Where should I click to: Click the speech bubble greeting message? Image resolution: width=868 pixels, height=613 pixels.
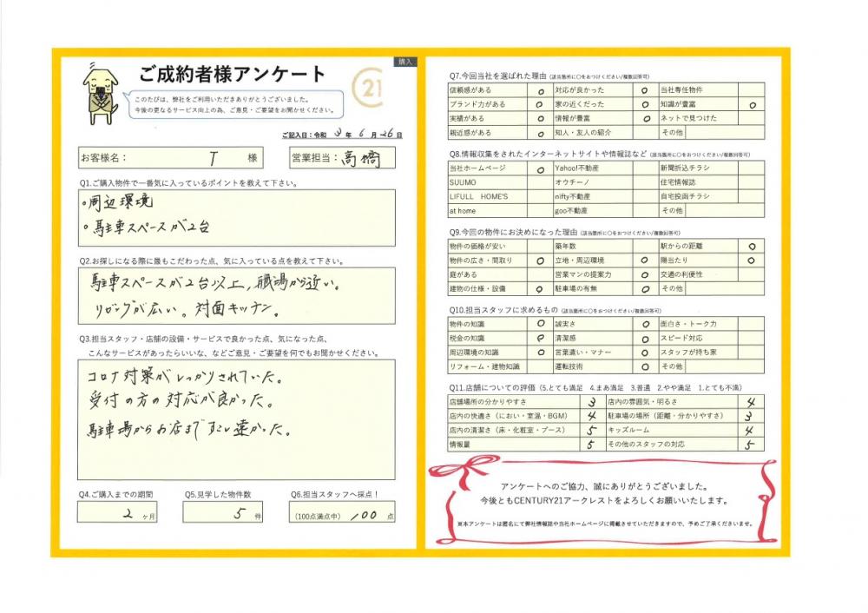tap(233, 104)
